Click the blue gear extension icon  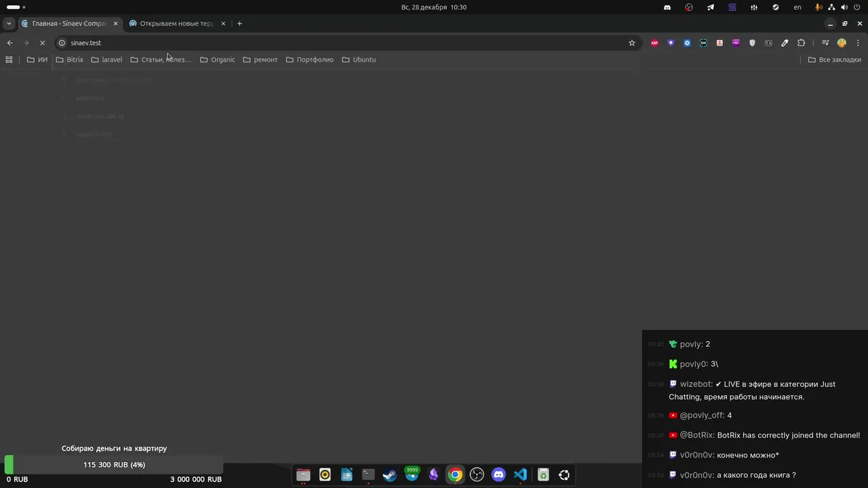687,43
